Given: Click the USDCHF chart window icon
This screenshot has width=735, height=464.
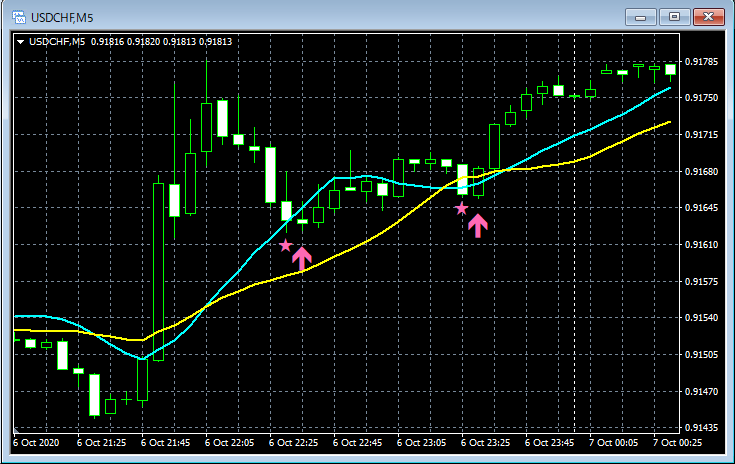Looking at the screenshot, I should 19,17.
